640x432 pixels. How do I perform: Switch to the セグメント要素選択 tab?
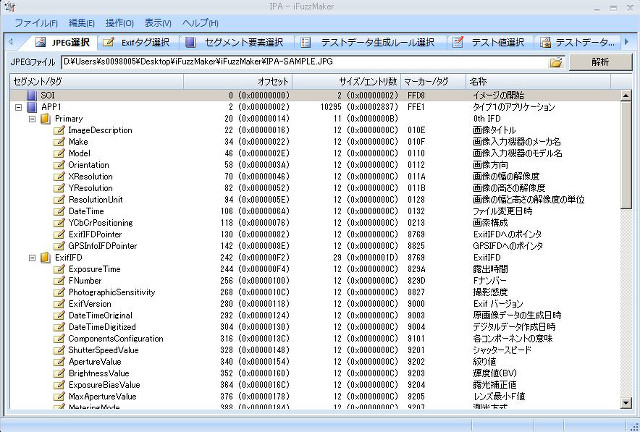click(234, 42)
